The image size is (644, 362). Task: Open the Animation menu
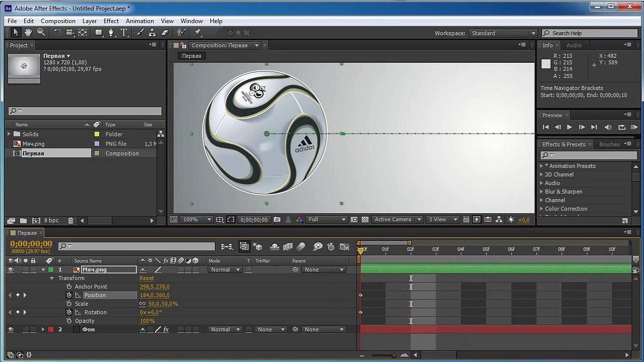tap(139, 21)
